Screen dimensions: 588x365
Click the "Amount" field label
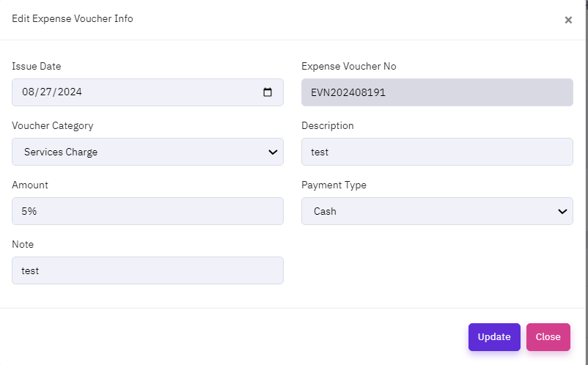[x=30, y=185]
